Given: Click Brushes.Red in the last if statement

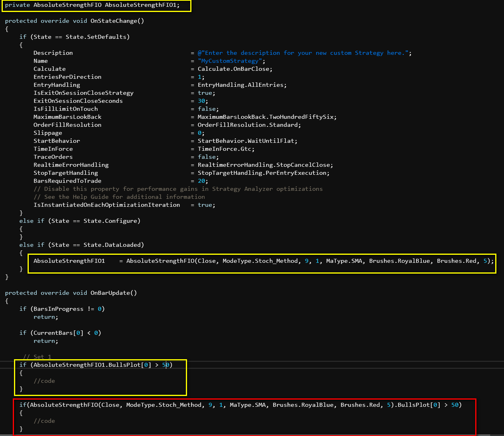Looking at the screenshot, I should point(360,405).
